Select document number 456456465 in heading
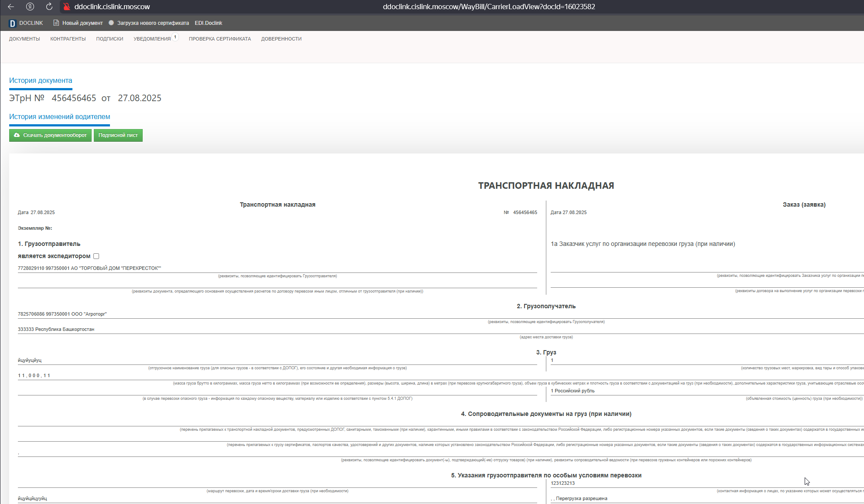This screenshot has width=864, height=504. click(74, 98)
